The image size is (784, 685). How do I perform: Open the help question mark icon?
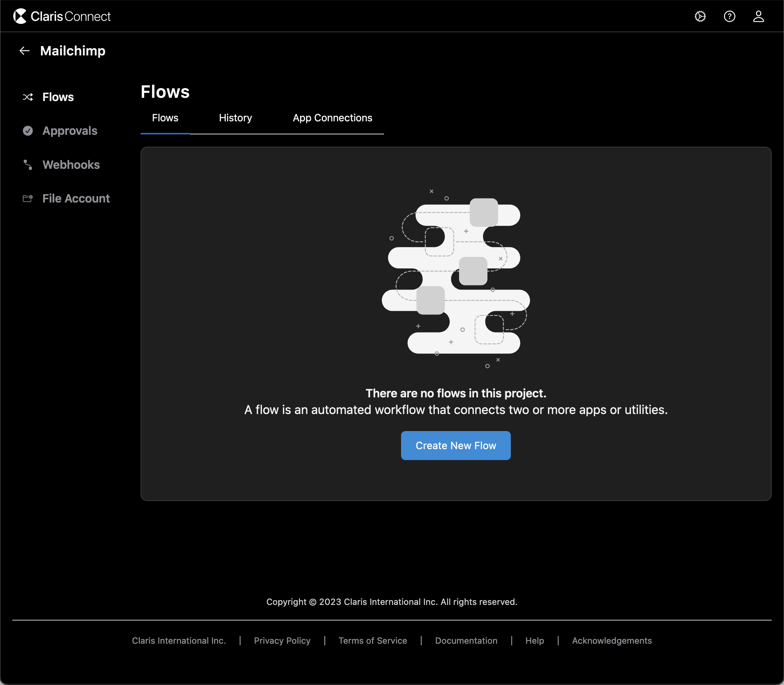coord(729,16)
